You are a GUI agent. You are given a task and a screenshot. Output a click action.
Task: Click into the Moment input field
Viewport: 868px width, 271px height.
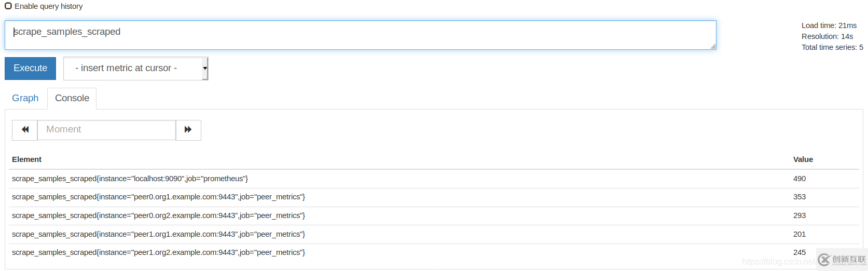point(106,130)
